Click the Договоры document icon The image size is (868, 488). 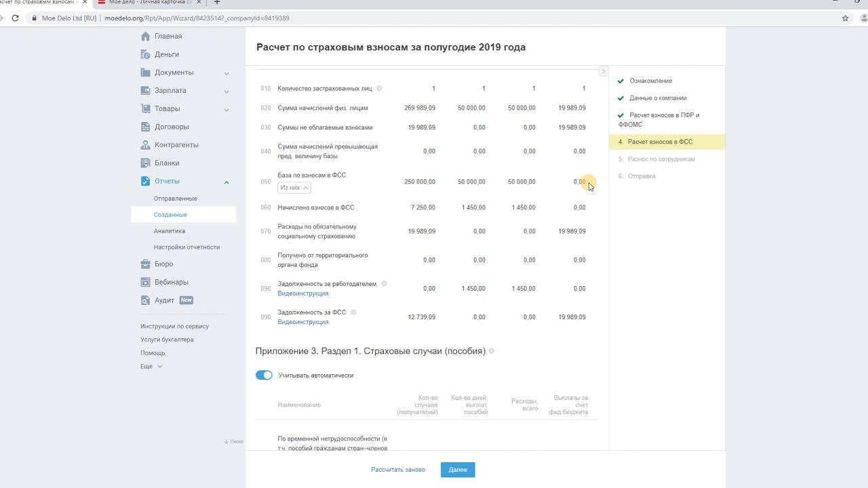point(145,127)
